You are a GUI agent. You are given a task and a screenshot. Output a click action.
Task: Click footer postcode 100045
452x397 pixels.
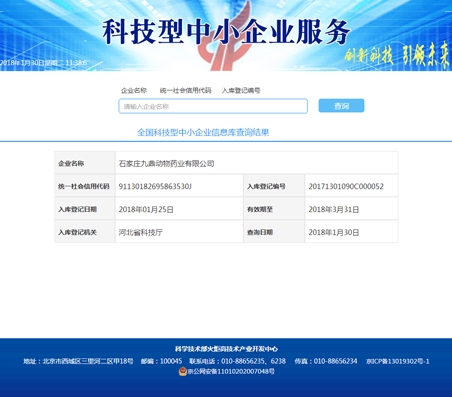(171, 361)
